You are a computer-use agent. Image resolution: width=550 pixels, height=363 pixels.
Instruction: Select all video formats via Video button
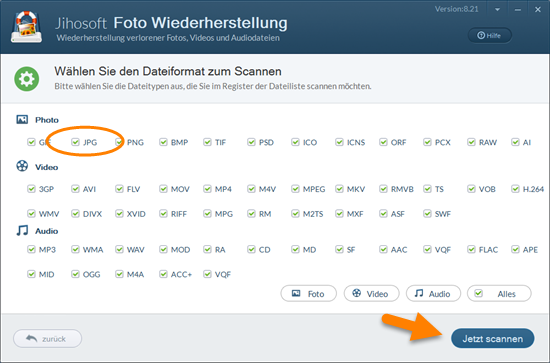tap(371, 293)
